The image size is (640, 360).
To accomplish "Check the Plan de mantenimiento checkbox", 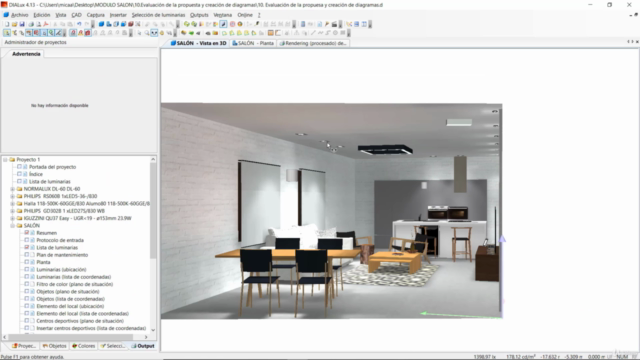I will (27, 255).
